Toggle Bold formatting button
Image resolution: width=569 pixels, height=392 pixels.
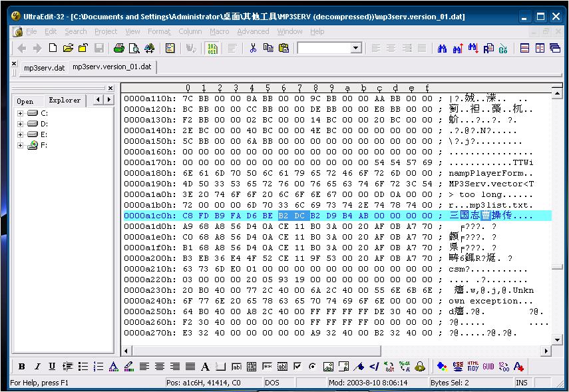pos(22,367)
